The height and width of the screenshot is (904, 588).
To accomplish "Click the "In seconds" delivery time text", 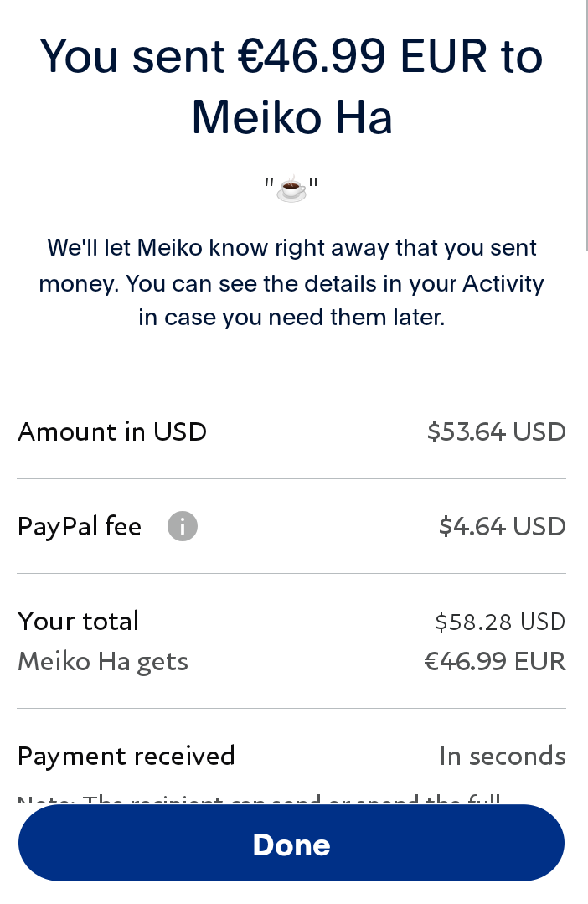I will 503,757.
